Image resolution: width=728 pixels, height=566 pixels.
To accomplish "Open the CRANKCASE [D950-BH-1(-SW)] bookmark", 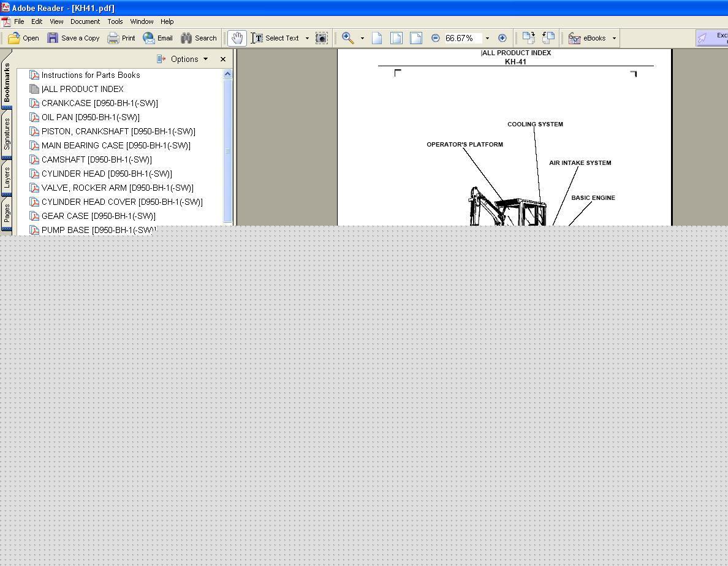I will point(99,103).
